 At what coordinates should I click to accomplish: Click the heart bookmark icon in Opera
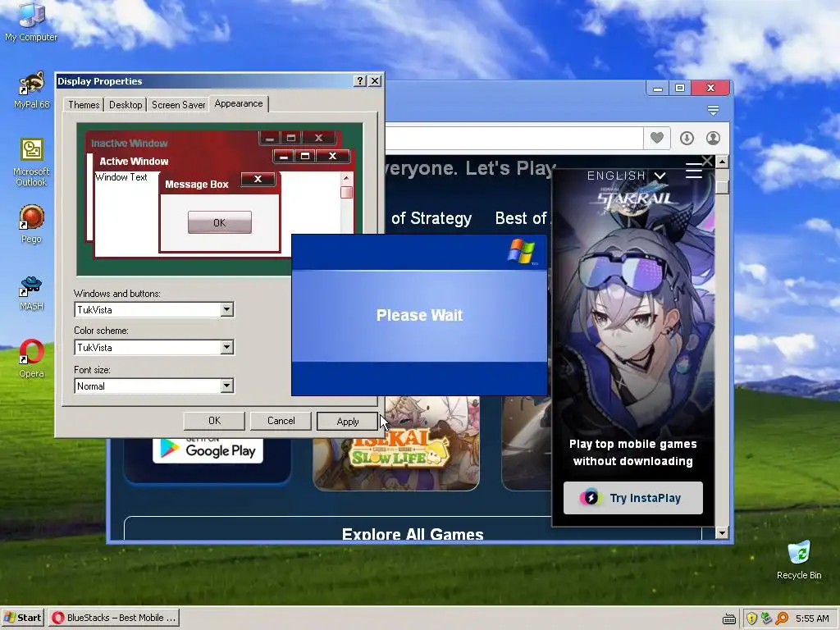(x=657, y=138)
